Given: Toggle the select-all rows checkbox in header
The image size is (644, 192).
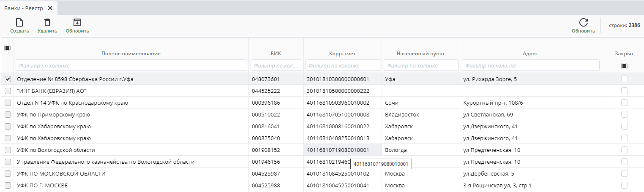Looking at the screenshot, I should click(7, 48).
